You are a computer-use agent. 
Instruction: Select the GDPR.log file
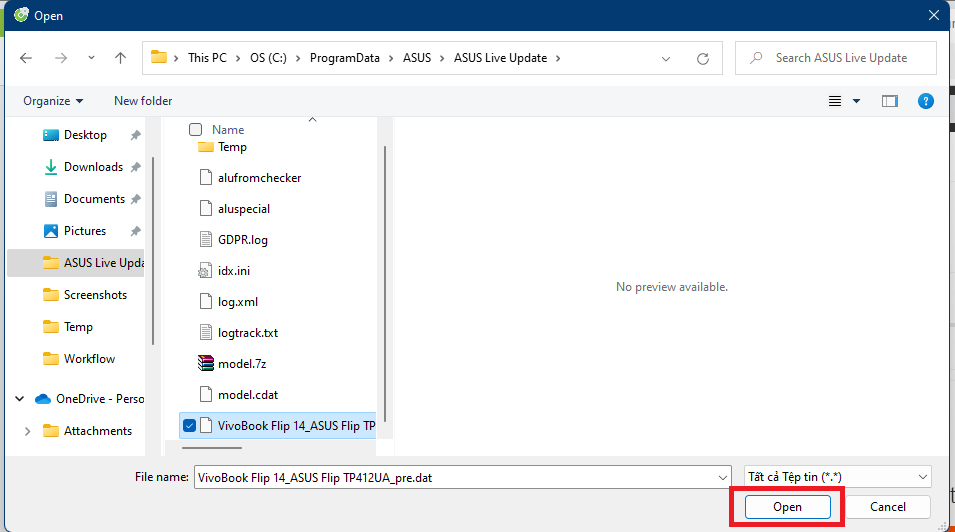coord(242,240)
